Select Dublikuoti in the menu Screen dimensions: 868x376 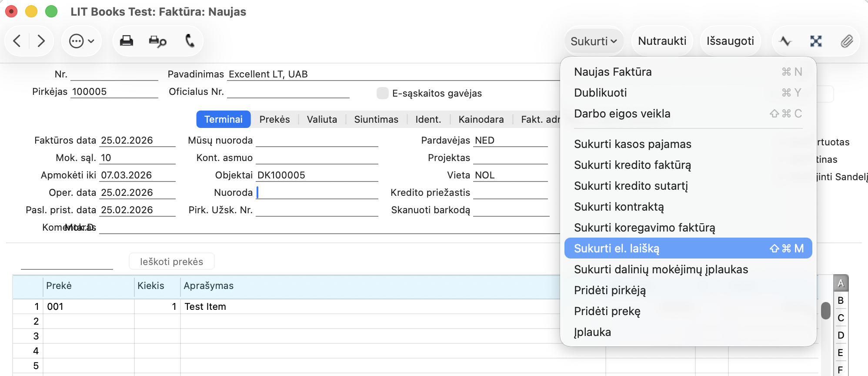point(600,93)
